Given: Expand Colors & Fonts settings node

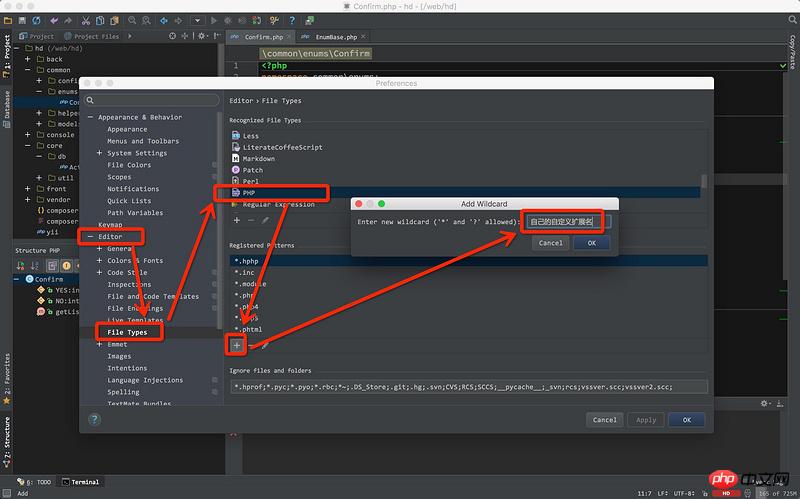Looking at the screenshot, I should pyautogui.click(x=99, y=261).
